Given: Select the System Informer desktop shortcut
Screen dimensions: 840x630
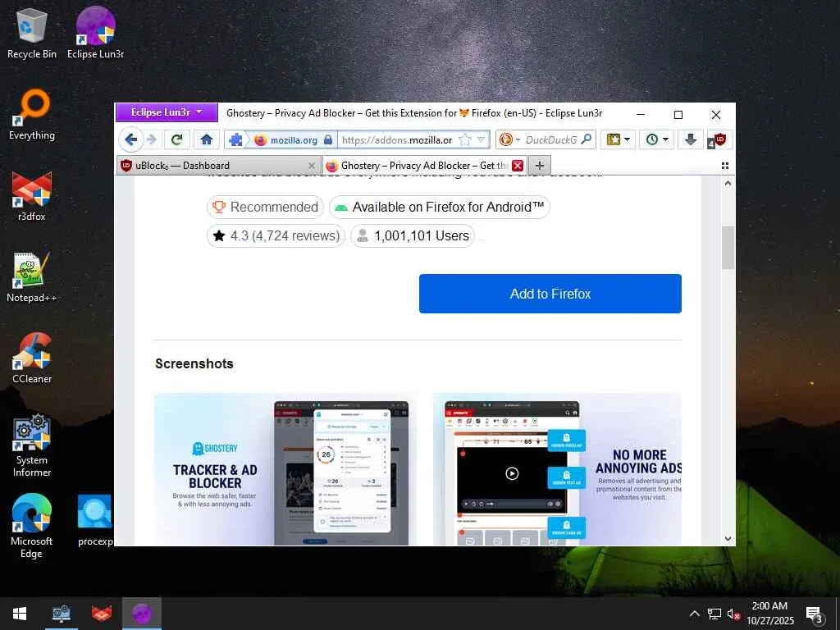Looking at the screenshot, I should pyautogui.click(x=32, y=445).
